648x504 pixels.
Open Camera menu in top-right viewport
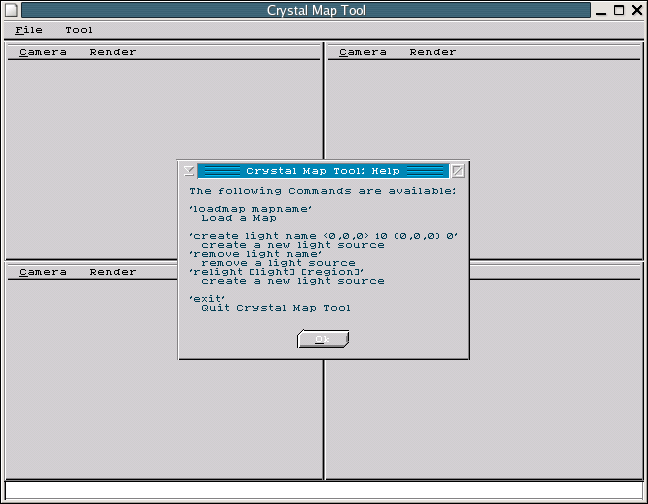pyautogui.click(x=362, y=52)
